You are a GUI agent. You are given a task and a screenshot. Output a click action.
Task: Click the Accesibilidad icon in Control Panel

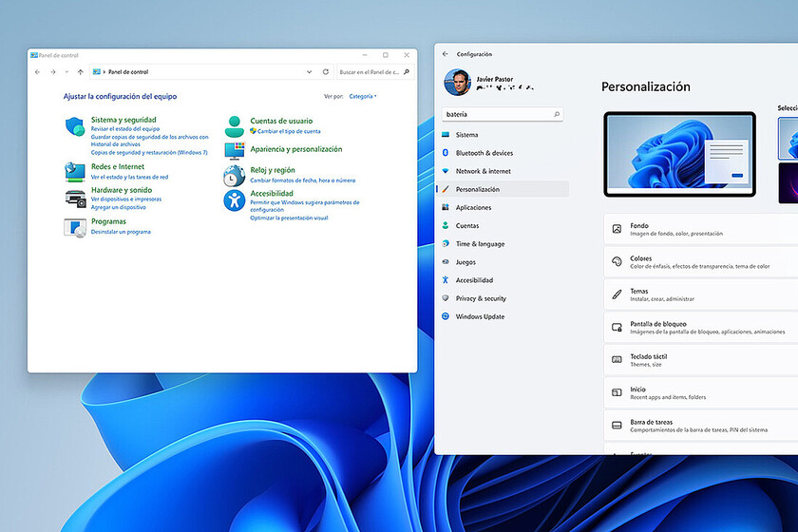point(235,199)
